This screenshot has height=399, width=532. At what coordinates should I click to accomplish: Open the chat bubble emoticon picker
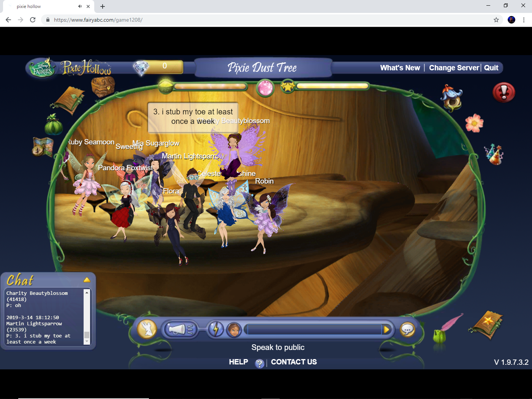(407, 330)
